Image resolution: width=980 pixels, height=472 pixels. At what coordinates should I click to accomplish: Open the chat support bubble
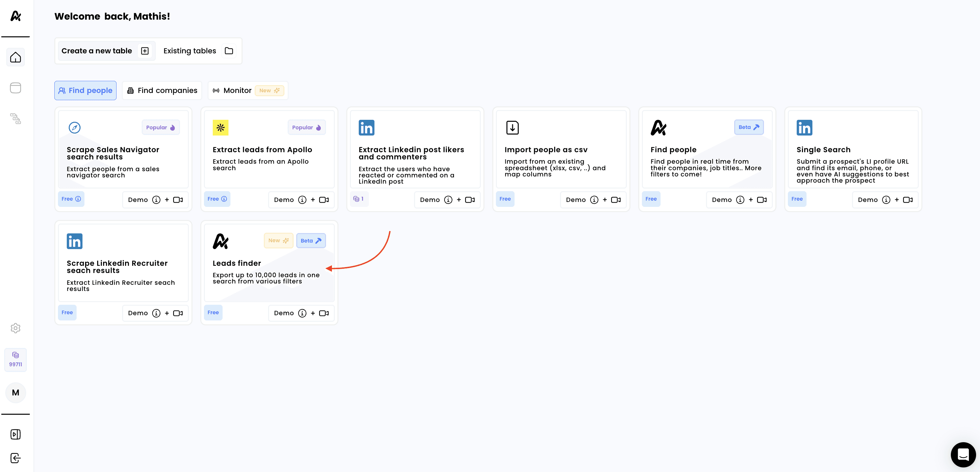click(963, 455)
